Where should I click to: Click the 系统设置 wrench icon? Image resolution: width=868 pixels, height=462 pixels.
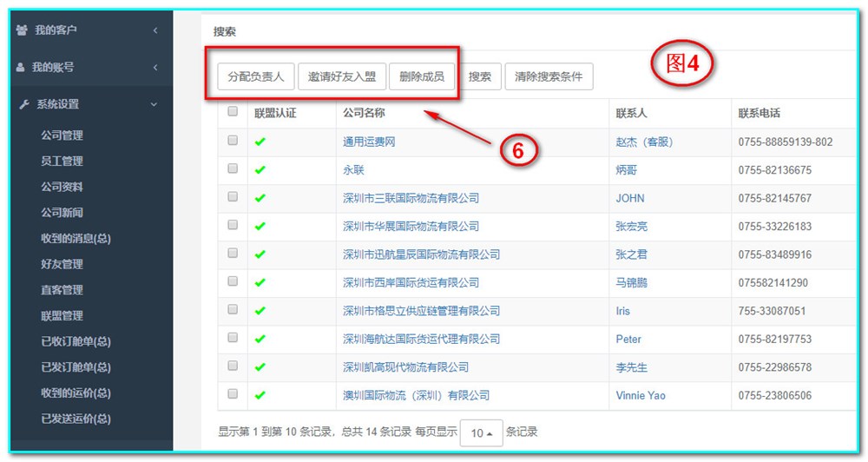pos(23,104)
